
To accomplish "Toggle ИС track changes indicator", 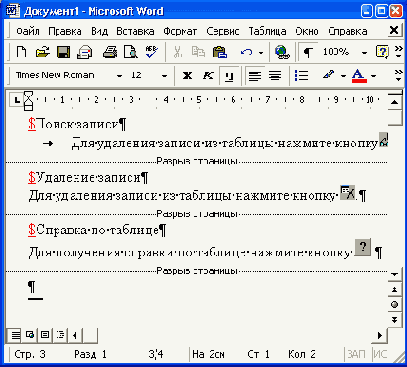I will (x=380, y=354).
